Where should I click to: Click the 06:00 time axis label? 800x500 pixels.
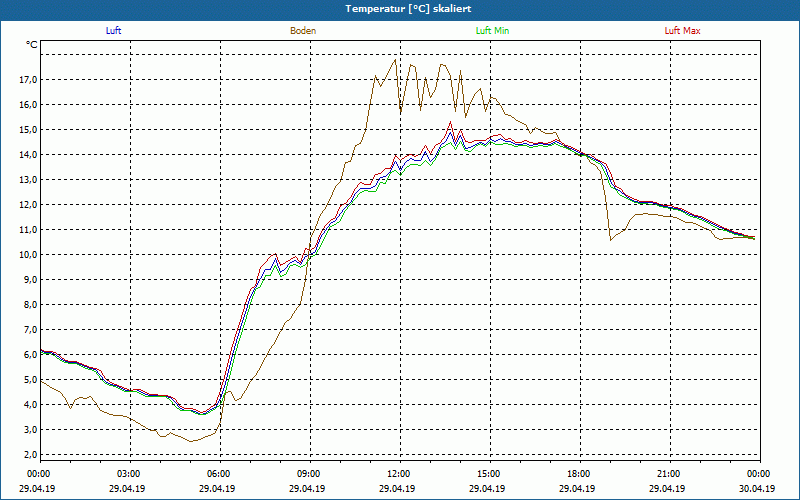coord(217,474)
